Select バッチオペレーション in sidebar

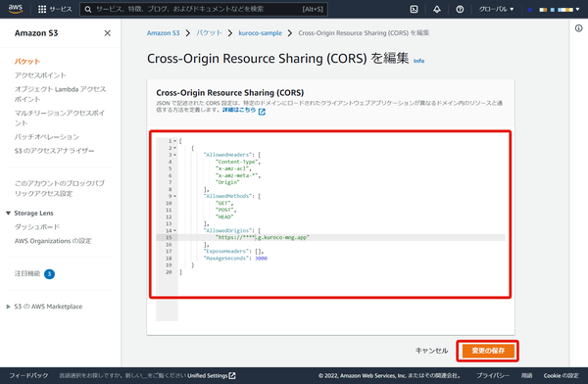pyautogui.click(x=46, y=136)
